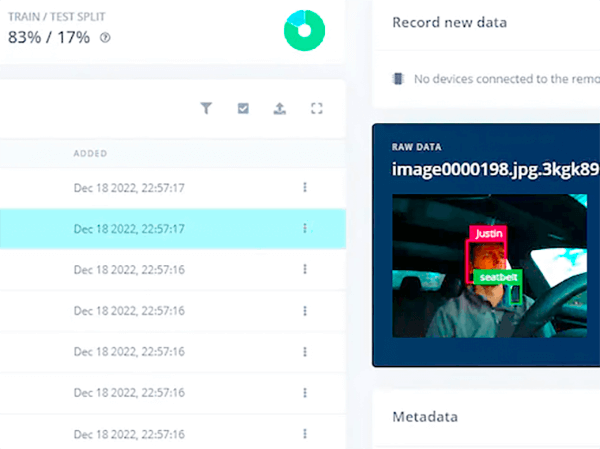The image size is (600, 449).
Task: Open the fourth row's three-dot menu
Action: click(305, 311)
